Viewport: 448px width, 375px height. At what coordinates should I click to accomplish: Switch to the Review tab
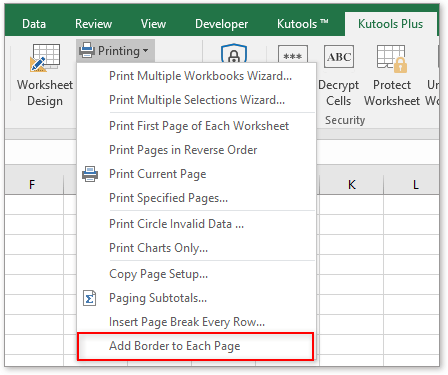[x=93, y=24]
